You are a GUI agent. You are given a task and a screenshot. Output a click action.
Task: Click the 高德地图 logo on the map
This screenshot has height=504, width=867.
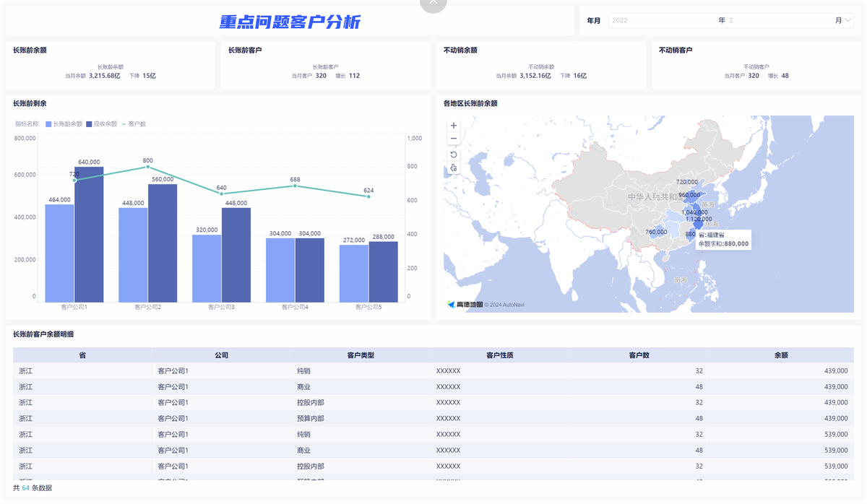tap(466, 303)
